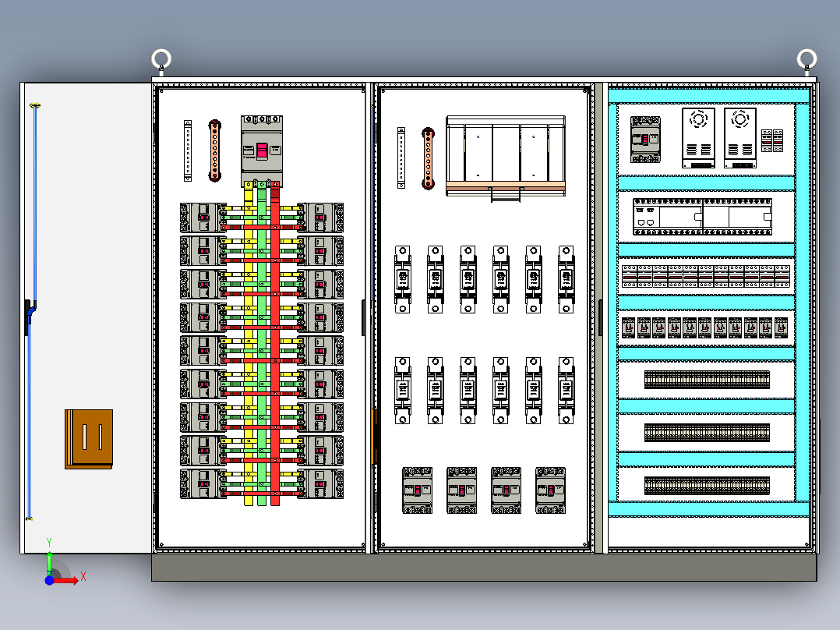
Task: Select the yellow vertical busbar
Action: pos(249,343)
